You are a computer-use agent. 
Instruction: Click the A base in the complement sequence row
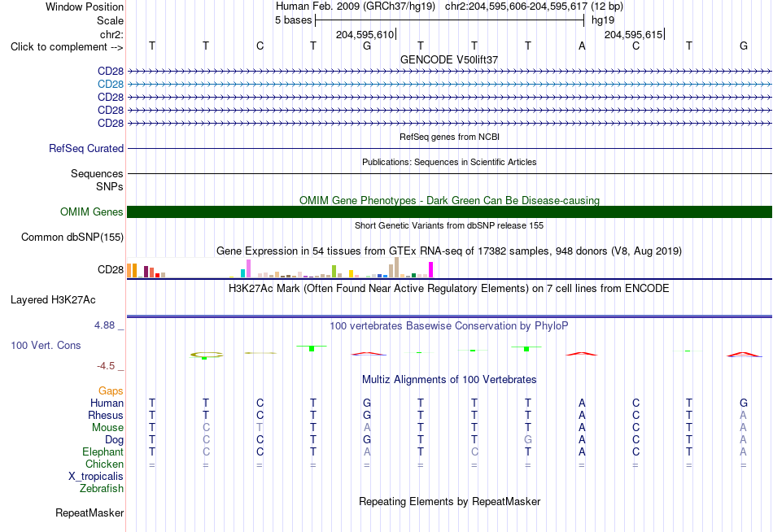point(582,46)
